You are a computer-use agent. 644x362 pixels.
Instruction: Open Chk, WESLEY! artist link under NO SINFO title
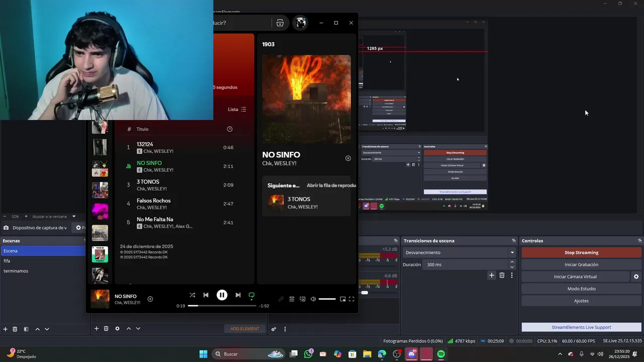click(x=279, y=163)
